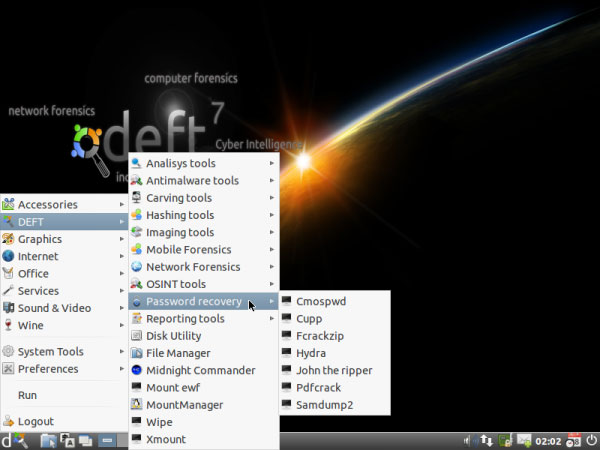The image size is (600, 450).
Task: Open the Sound & Video category
Action: [x=64, y=308]
